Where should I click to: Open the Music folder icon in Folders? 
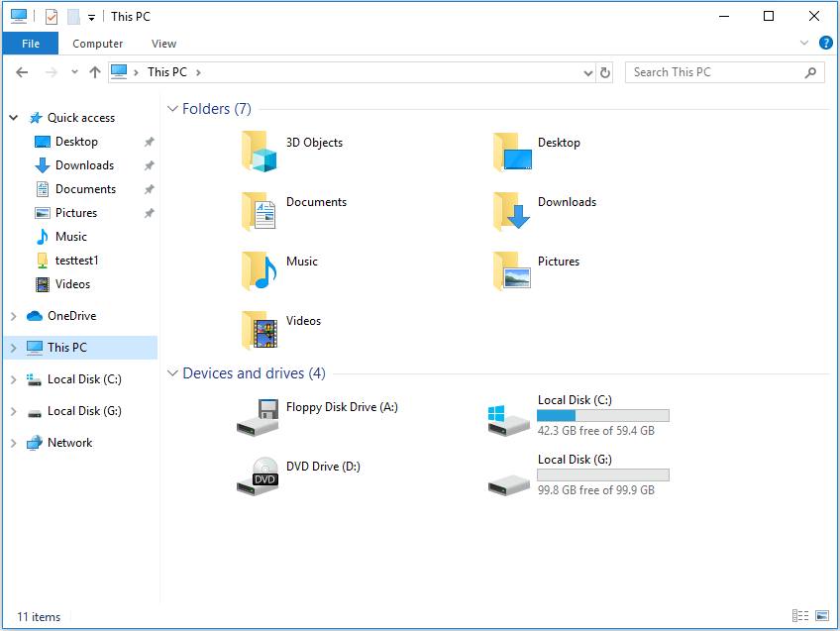[x=260, y=271]
